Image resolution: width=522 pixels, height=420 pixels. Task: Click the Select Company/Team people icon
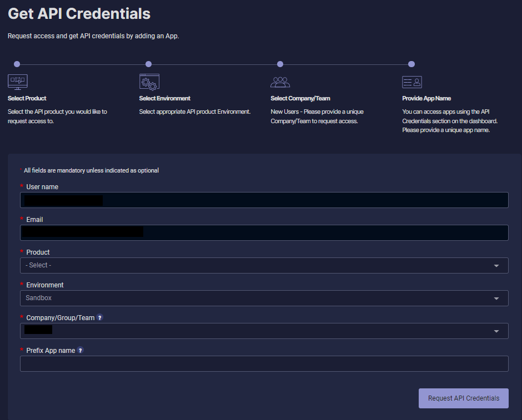click(x=280, y=81)
